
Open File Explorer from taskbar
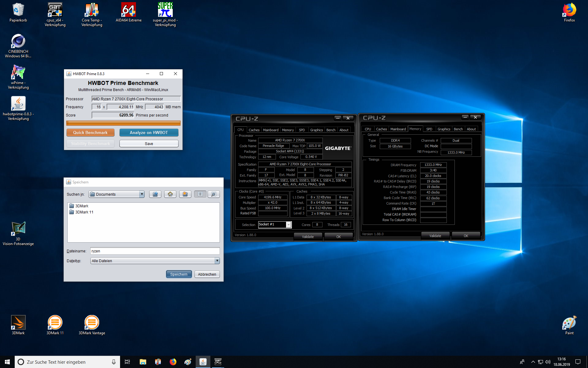coord(143,362)
